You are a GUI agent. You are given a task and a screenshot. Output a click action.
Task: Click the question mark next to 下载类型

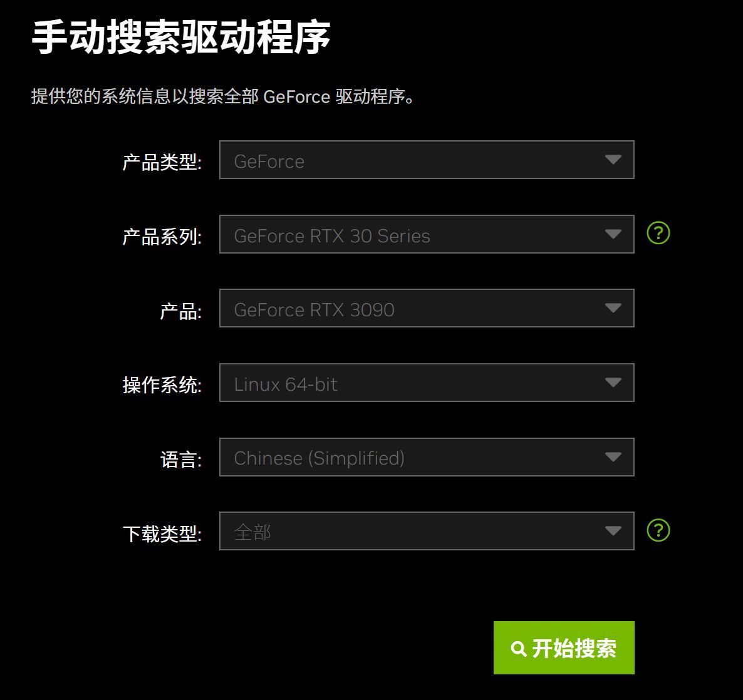click(x=658, y=530)
